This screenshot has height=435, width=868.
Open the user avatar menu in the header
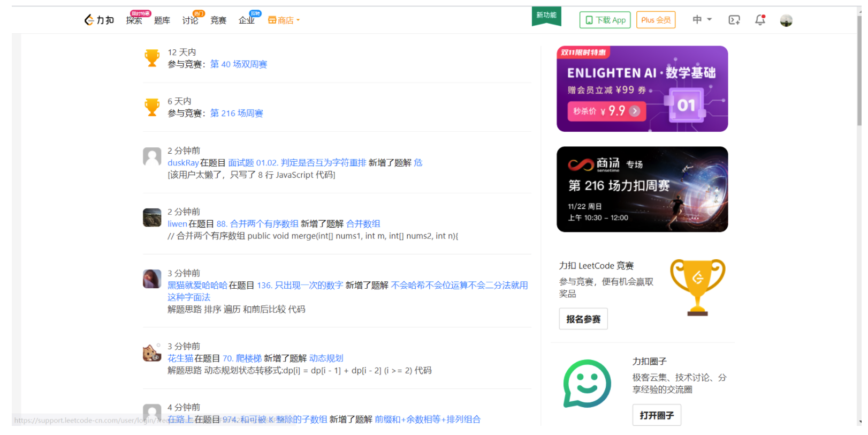[x=786, y=20]
